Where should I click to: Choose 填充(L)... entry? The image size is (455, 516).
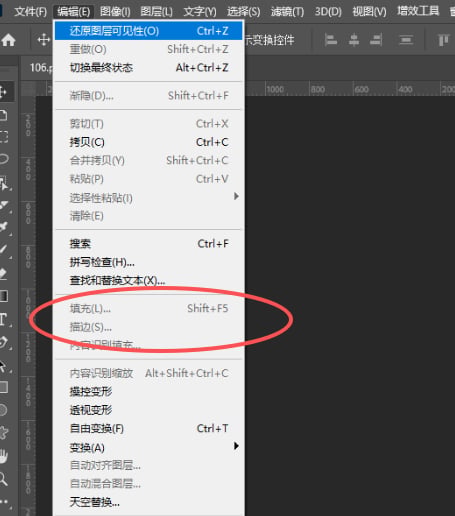click(x=149, y=308)
